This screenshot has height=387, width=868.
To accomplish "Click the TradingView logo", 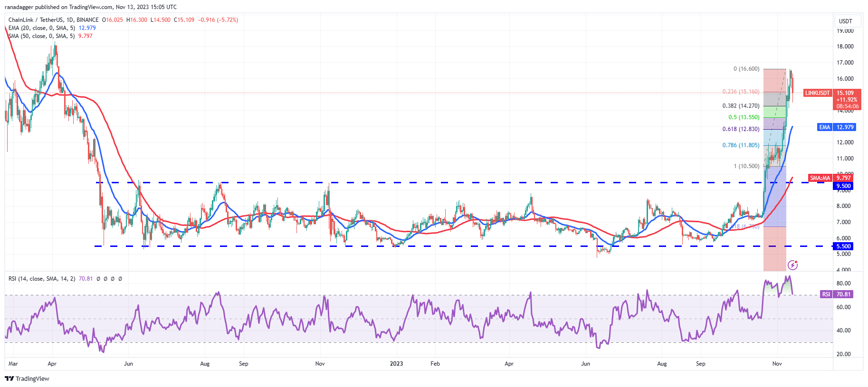I will tap(27, 378).
